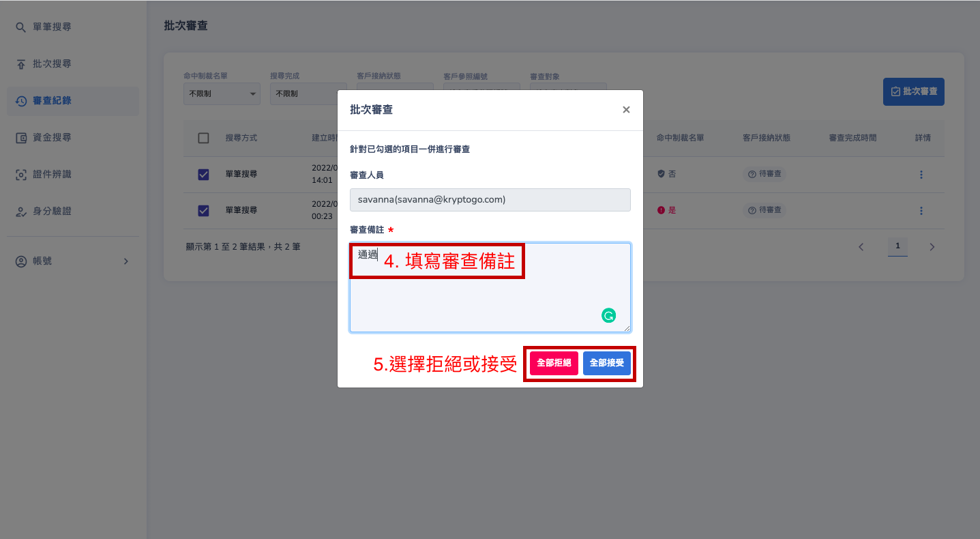The image size is (980, 539).
Task: Close the 批次審查 dialog with the X
Action: 626,110
